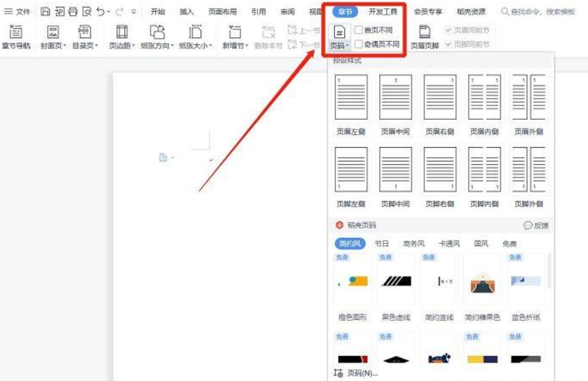Click the export to PDF icon
This screenshot has width=588, height=381.
pos(60,12)
